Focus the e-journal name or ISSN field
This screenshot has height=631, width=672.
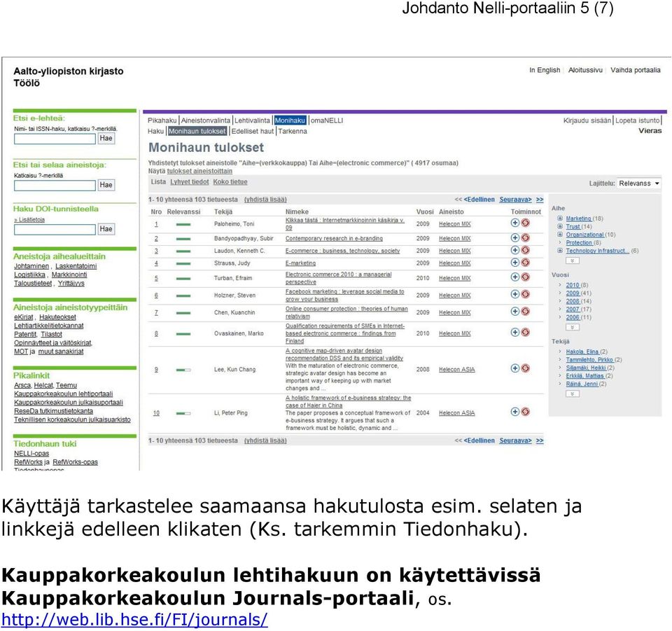(x=55, y=139)
